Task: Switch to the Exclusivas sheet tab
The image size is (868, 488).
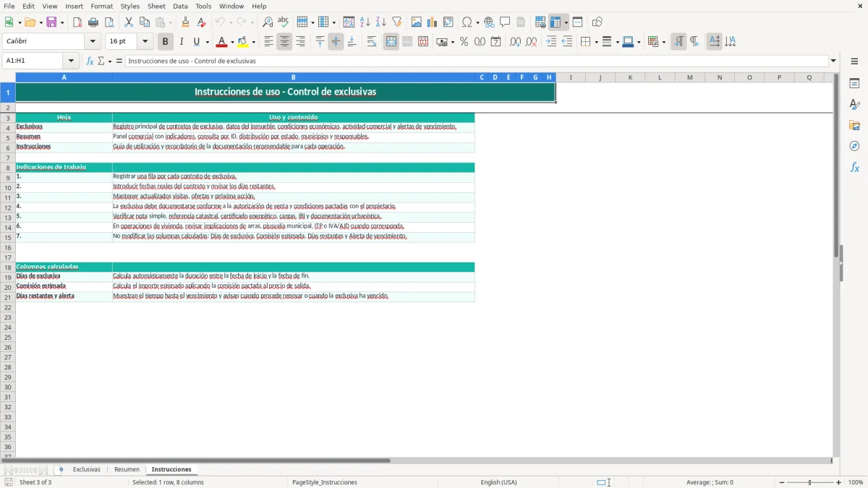Action: point(87,470)
